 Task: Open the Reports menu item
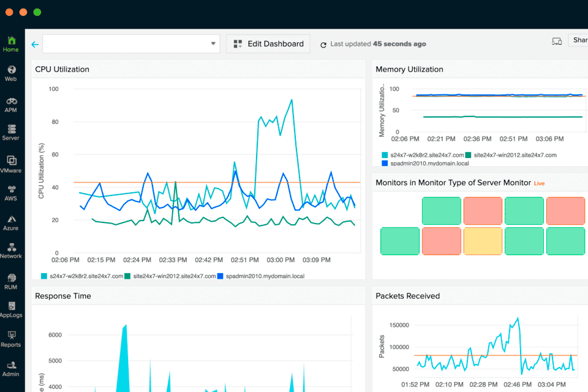coord(10,339)
